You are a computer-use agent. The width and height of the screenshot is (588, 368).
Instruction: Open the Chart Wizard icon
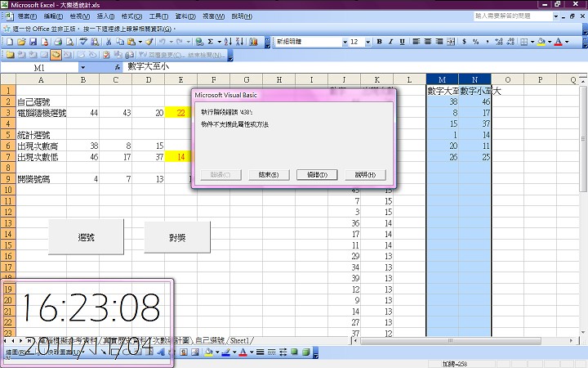pos(253,42)
